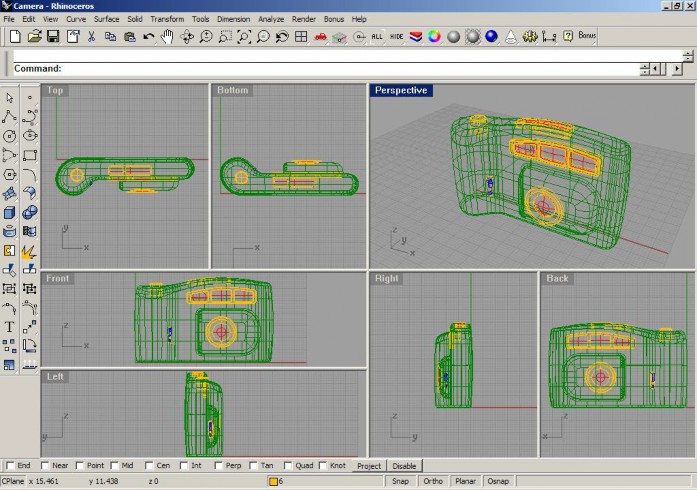Check the Quad osnap option
Image resolution: width=697 pixels, height=490 pixels.
288,466
